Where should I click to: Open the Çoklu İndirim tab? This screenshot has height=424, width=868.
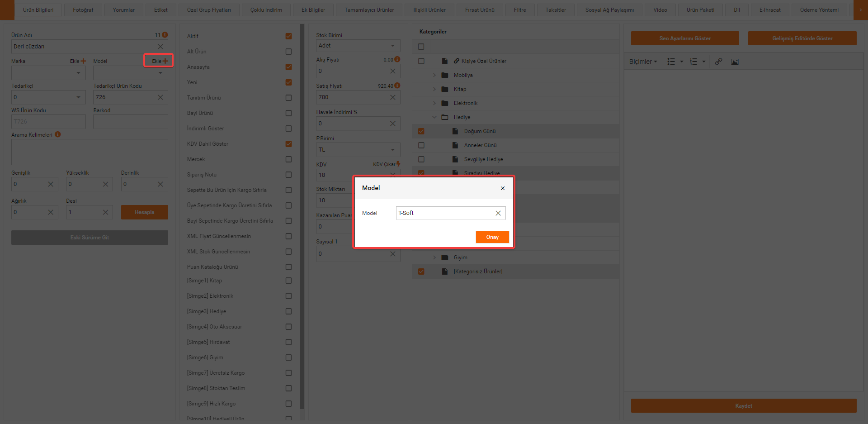click(266, 10)
